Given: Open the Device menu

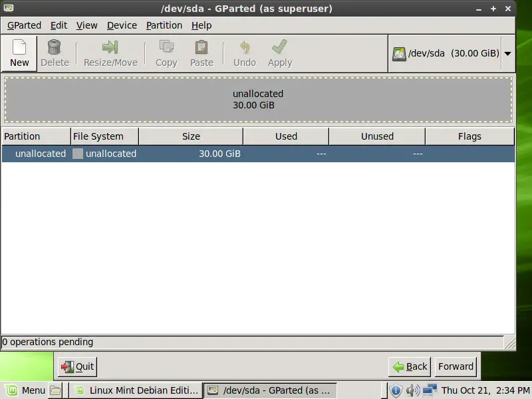Looking at the screenshot, I should point(122,25).
